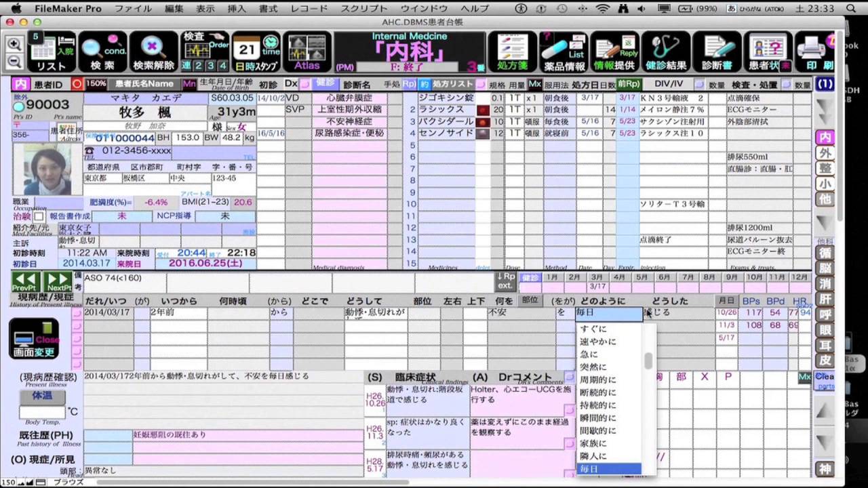Choose 突然に from dropdown list
The image size is (868, 488).
click(x=608, y=367)
